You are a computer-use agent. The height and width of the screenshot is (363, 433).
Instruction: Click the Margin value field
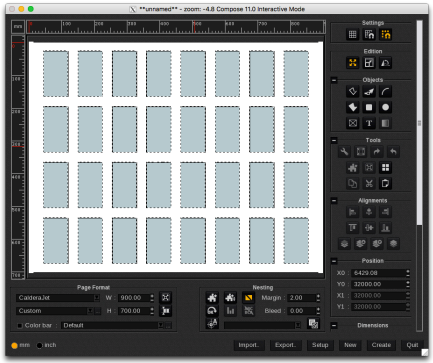301,298
